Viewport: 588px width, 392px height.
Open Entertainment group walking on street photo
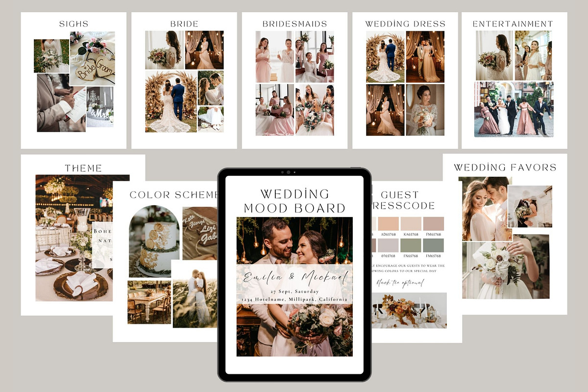click(514, 109)
